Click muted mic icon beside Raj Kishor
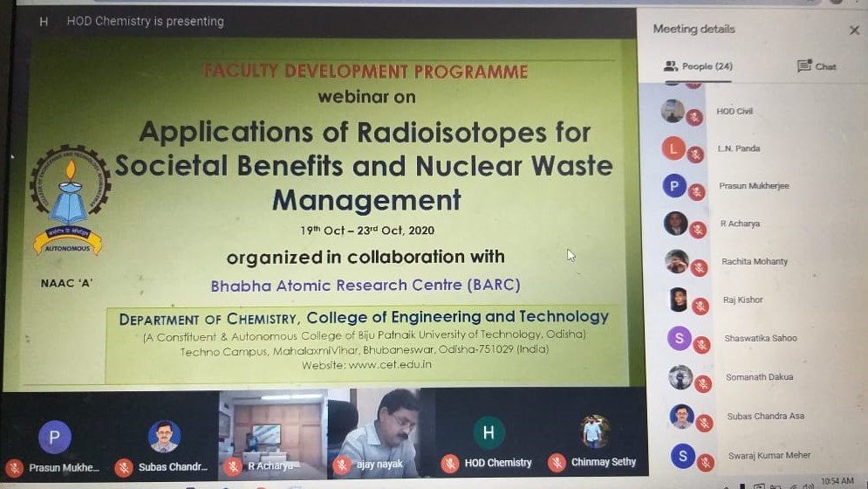 701,306
